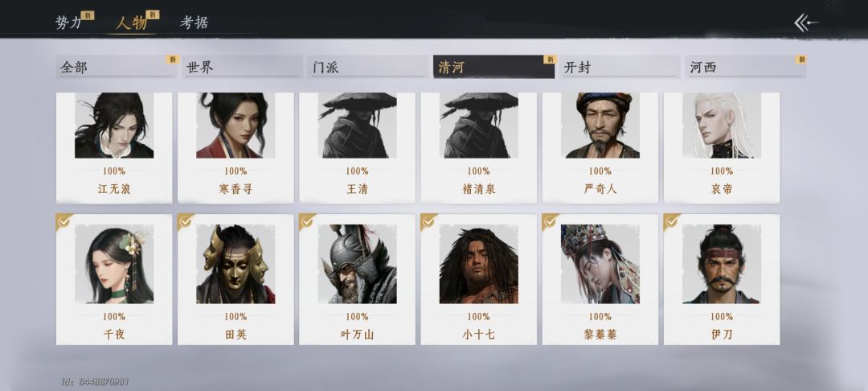
Task: Open the silhouette card 褚清泉
Action: pos(478,147)
